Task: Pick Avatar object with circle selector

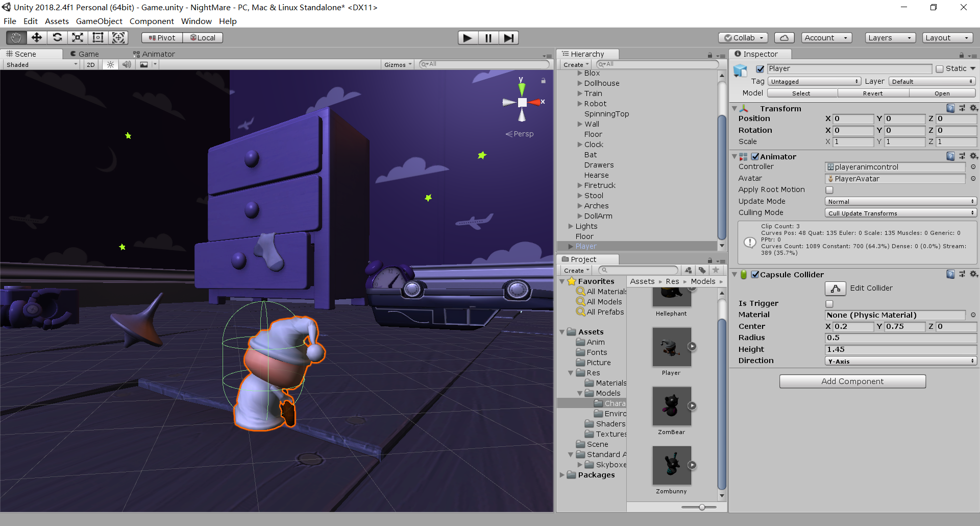Action: (x=973, y=179)
